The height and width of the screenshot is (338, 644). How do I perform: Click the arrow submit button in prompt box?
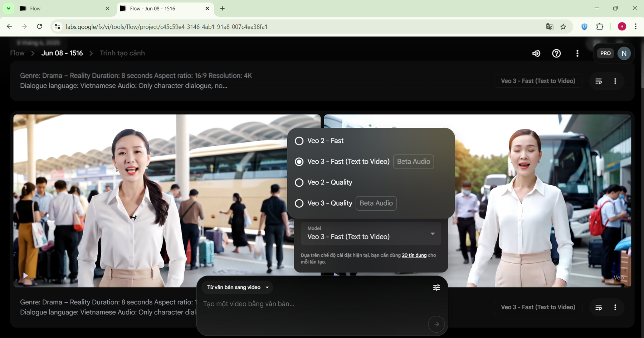(x=436, y=324)
